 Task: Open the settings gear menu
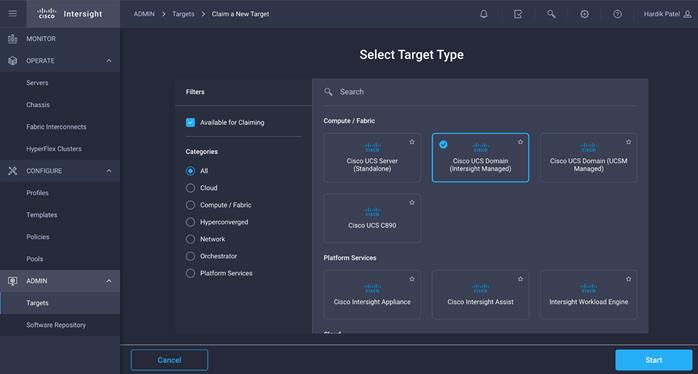(584, 14)
